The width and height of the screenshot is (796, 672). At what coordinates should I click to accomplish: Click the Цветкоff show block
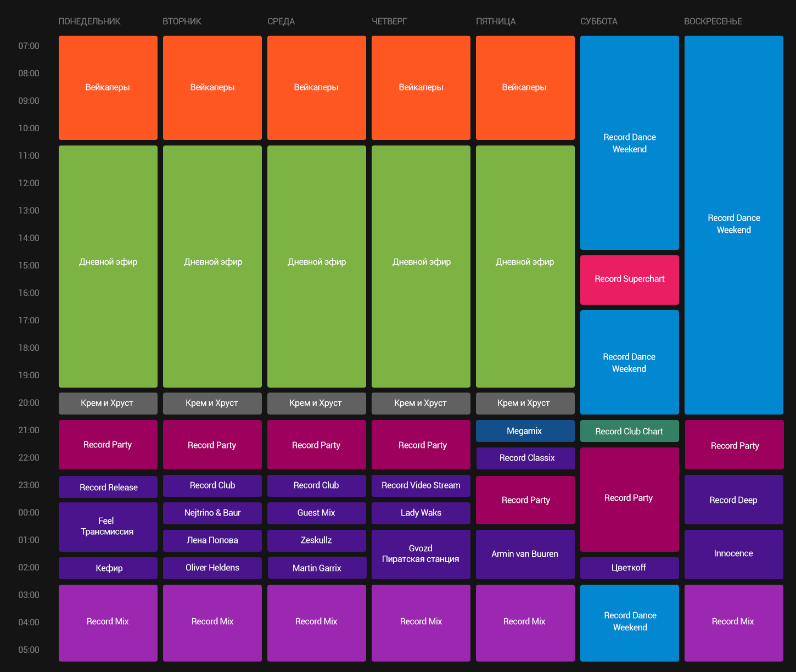[x=630, y=568]
